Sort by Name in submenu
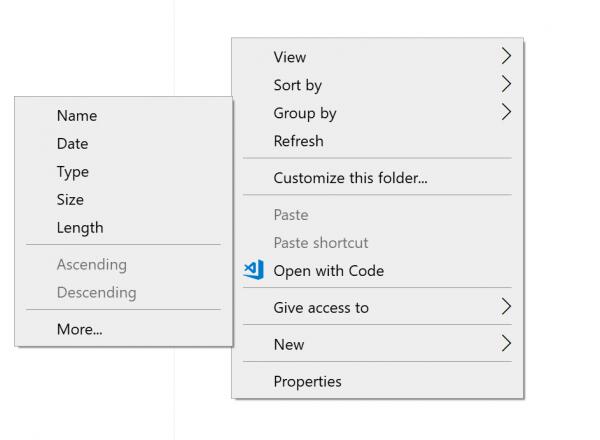 77,115
